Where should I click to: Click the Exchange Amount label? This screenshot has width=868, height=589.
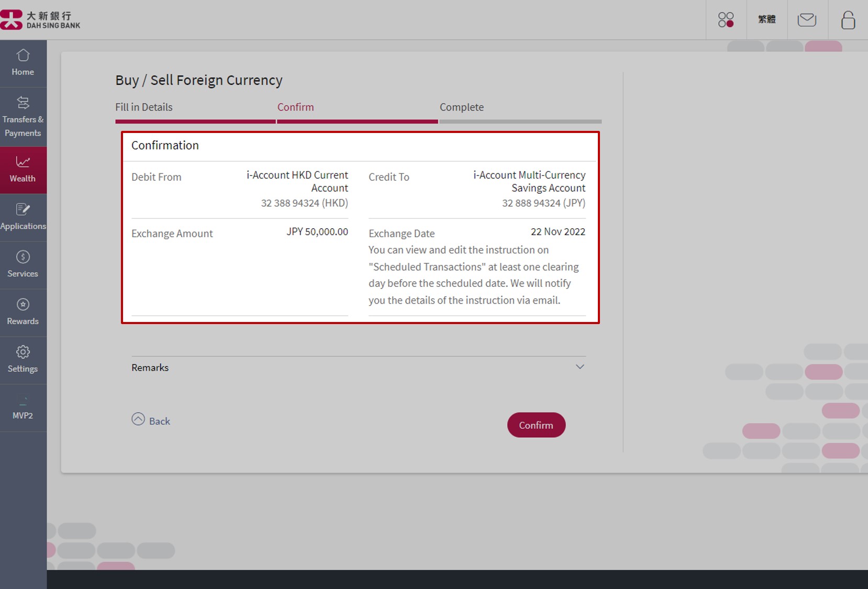click(172, 234)
